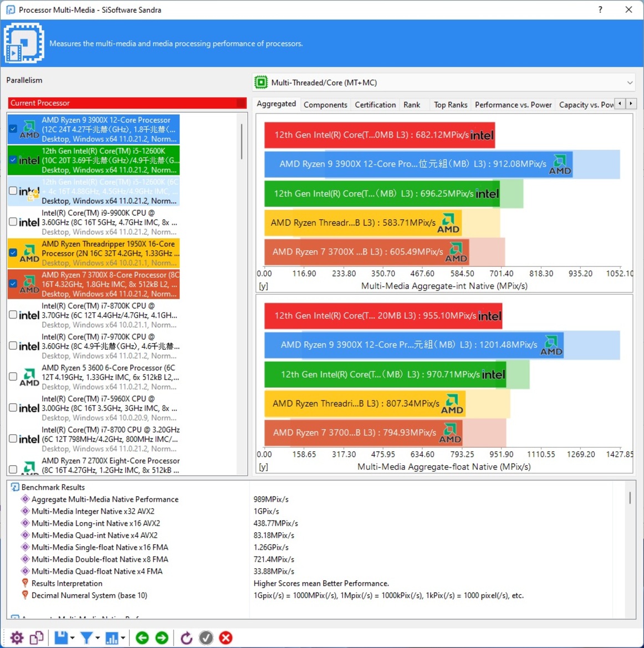Click the grey checkmark OK icon
The height and width of the screenshot is (648, 644).
(206, 637)
